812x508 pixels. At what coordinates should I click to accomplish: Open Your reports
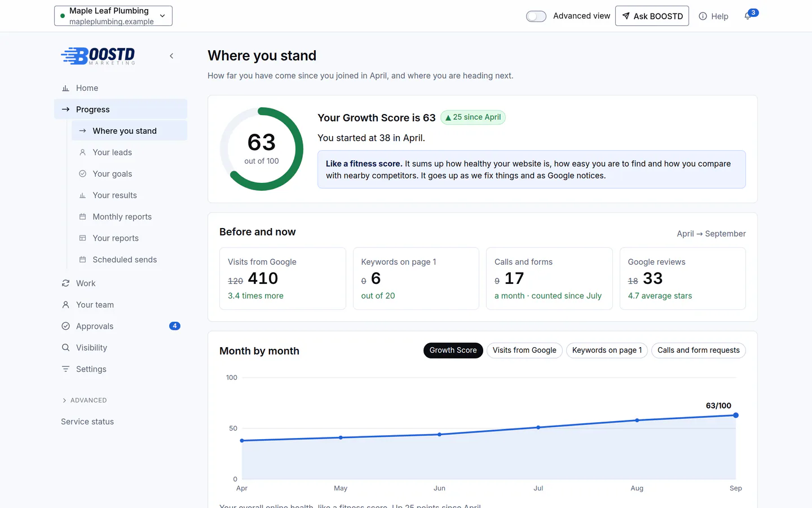click(x=129, y=238)
